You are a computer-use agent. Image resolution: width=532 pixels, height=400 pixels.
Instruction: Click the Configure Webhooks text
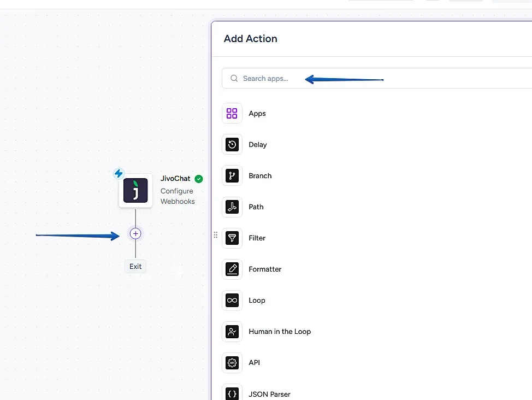pos(178,196)
